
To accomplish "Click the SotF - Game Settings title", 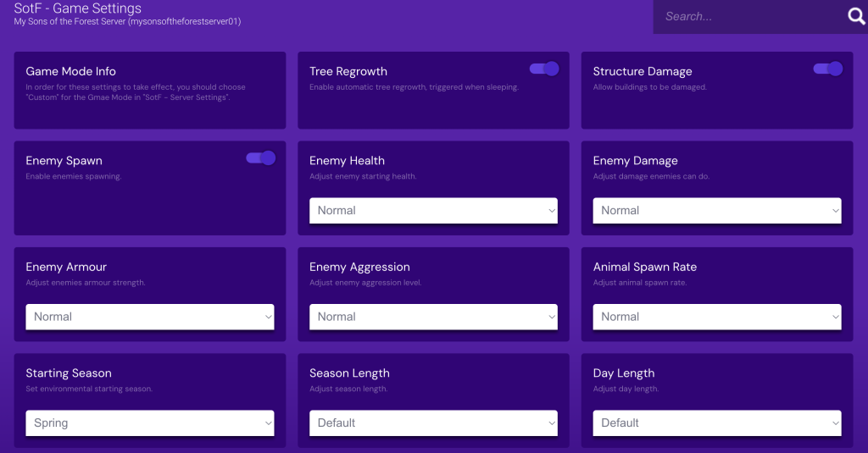I will pos(77,8).
